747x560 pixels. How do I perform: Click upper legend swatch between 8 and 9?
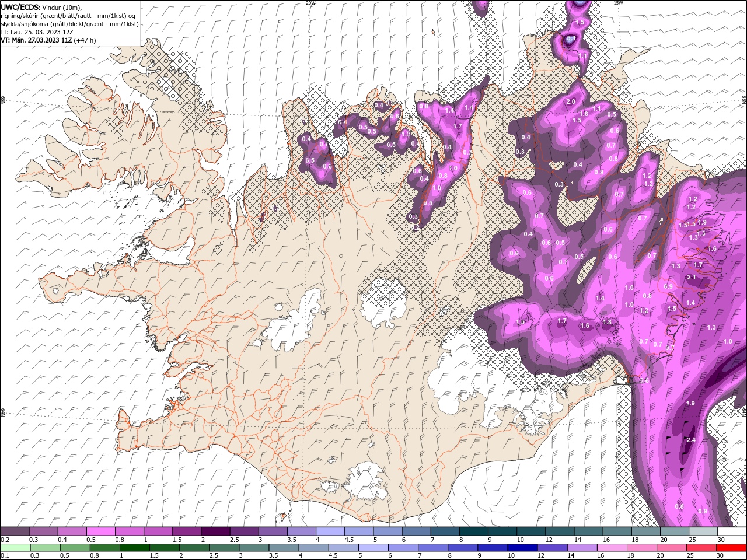pyautogui.click(x=474, y=531)
